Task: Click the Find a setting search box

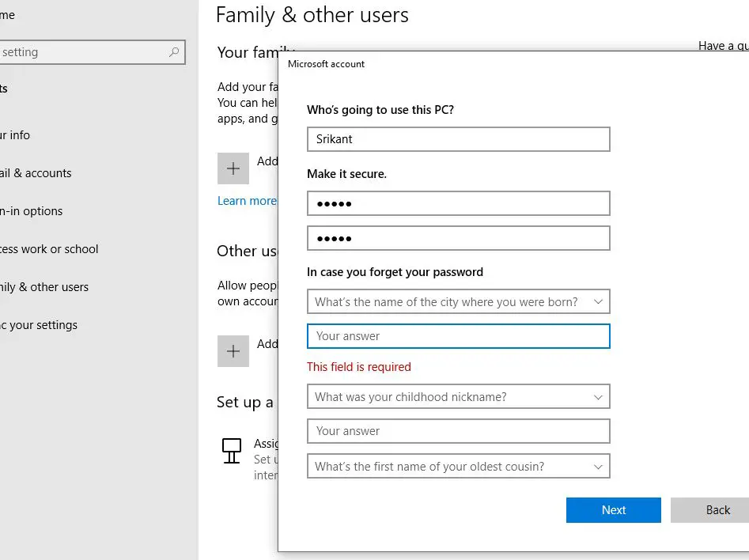Action: pos(93,52)
